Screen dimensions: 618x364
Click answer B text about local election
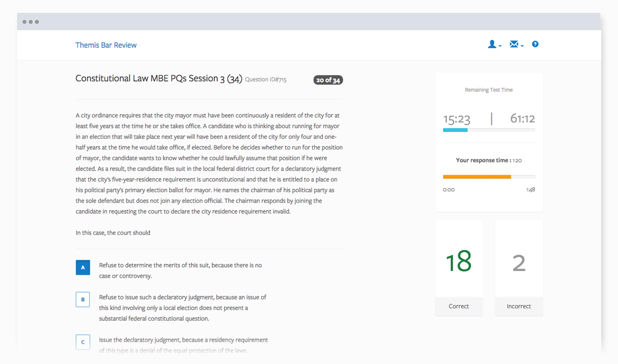pyautogui.click(x=182, y=308)
